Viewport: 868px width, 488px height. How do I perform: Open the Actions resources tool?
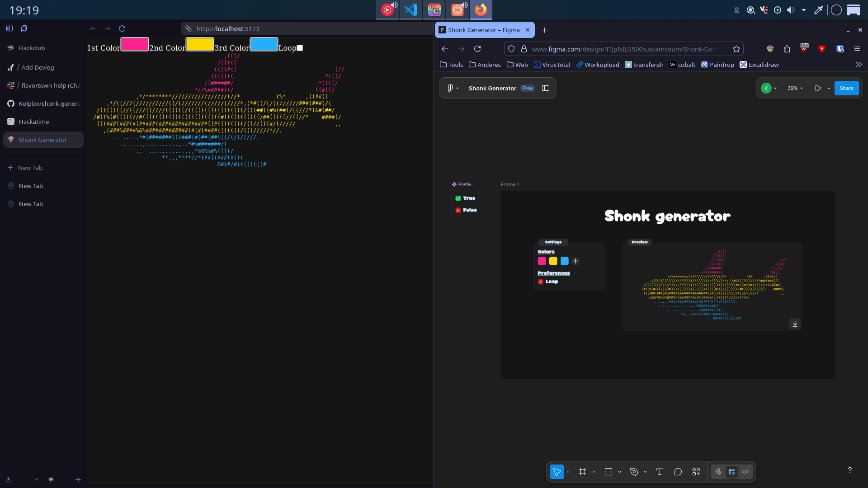696,472
